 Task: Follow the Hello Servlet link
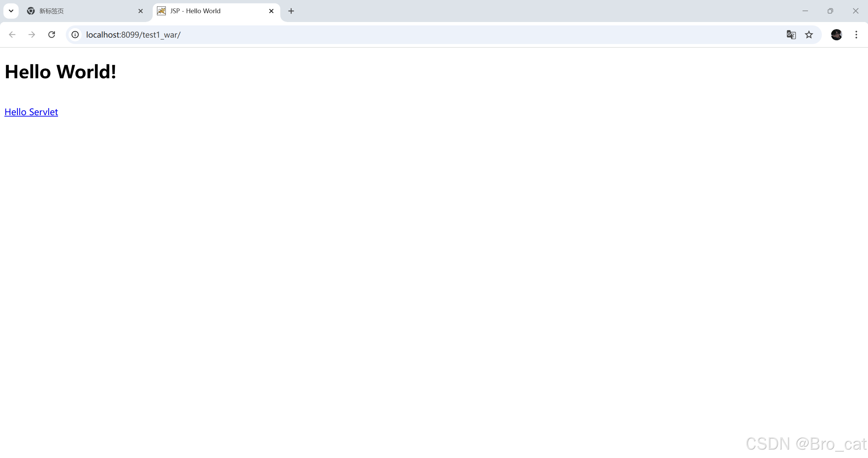[x=31, y=112]
